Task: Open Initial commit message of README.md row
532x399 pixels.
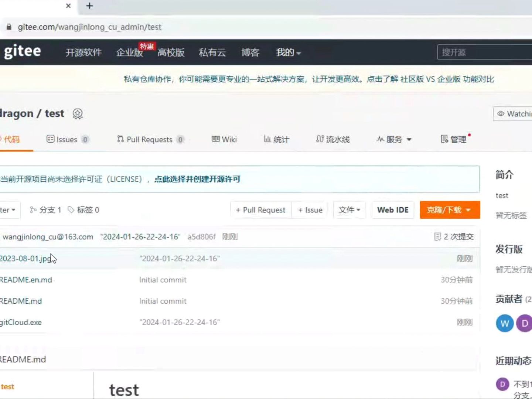Action: 163,301
